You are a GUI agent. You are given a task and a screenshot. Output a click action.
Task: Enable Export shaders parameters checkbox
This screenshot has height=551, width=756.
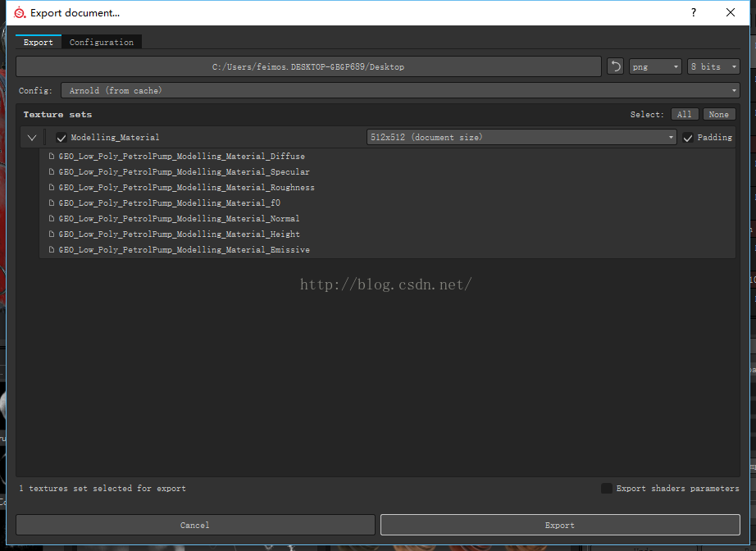(607, 489)
